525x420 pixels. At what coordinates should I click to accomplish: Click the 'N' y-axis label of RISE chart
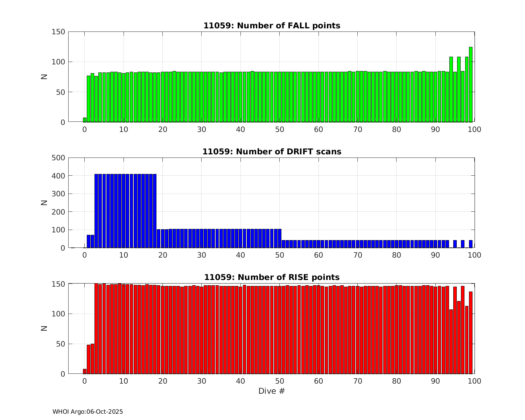(x=44, y=328)
